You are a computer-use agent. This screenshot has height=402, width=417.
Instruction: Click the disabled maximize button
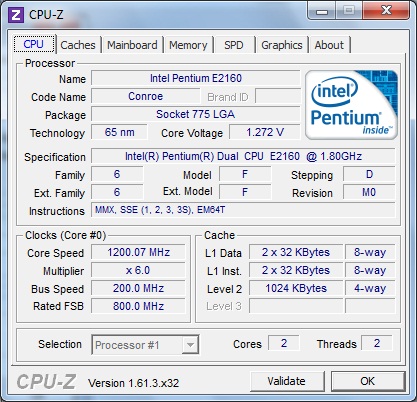pyautogui.click(x=349, y=11)
